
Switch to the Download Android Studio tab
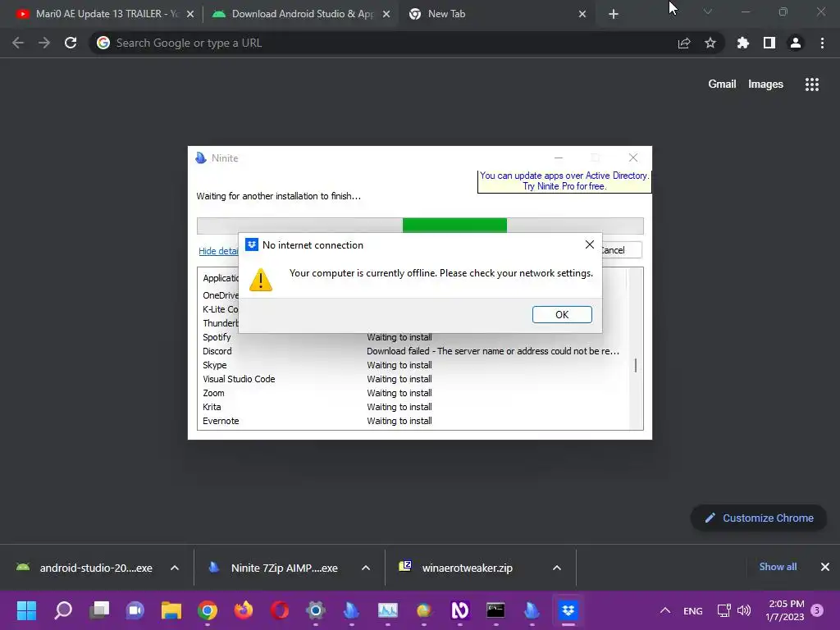point(301,14)
